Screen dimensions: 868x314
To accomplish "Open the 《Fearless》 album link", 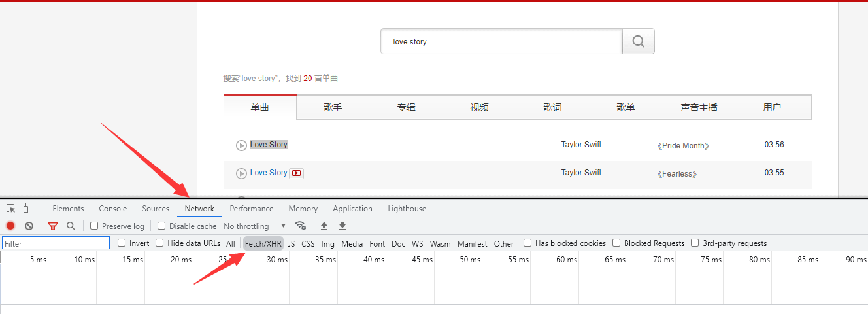I will [x=677, y=174].
